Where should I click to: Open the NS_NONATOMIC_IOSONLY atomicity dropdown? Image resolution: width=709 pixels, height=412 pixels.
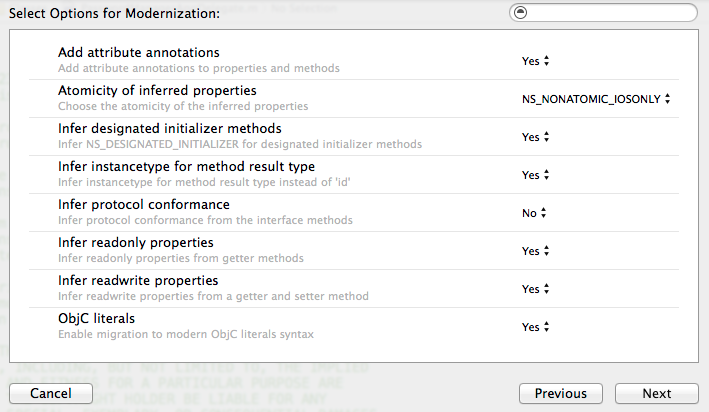(x=595, y=99)
